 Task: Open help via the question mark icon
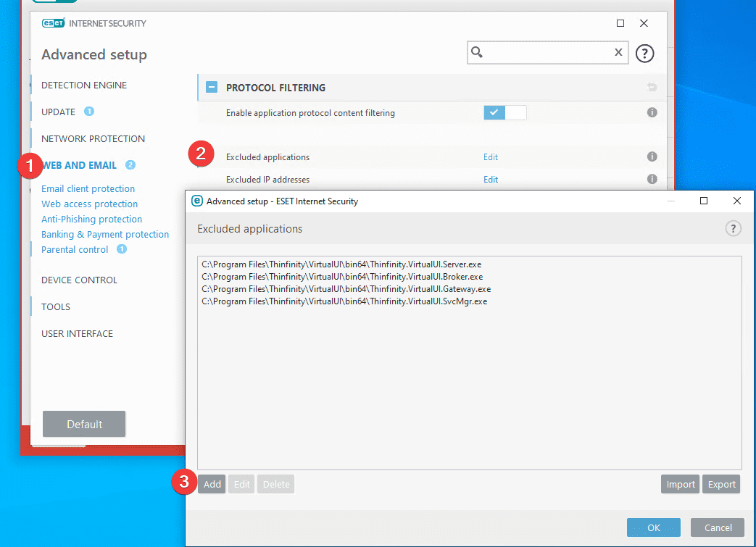pos(644,52)
